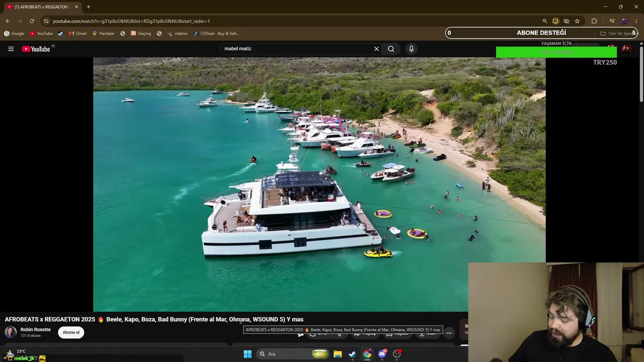This screenshot has width=644, height=362.
Task: Bookmark this page with the star
Action: (x=577, y=21)
